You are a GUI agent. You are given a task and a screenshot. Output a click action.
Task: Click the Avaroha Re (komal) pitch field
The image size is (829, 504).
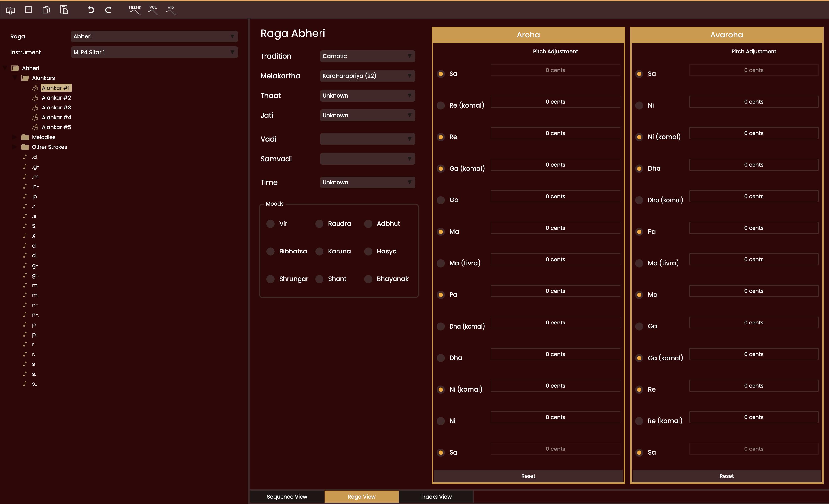pos(754,417)
